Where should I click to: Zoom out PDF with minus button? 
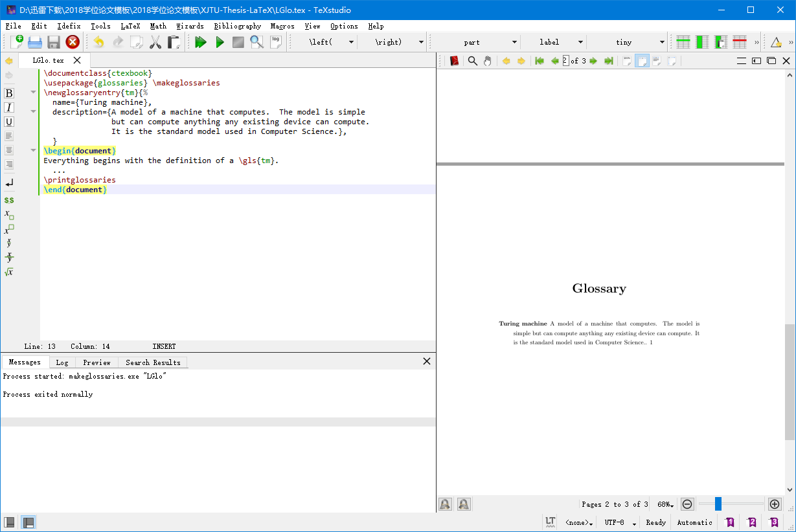(x=687, y=504)
